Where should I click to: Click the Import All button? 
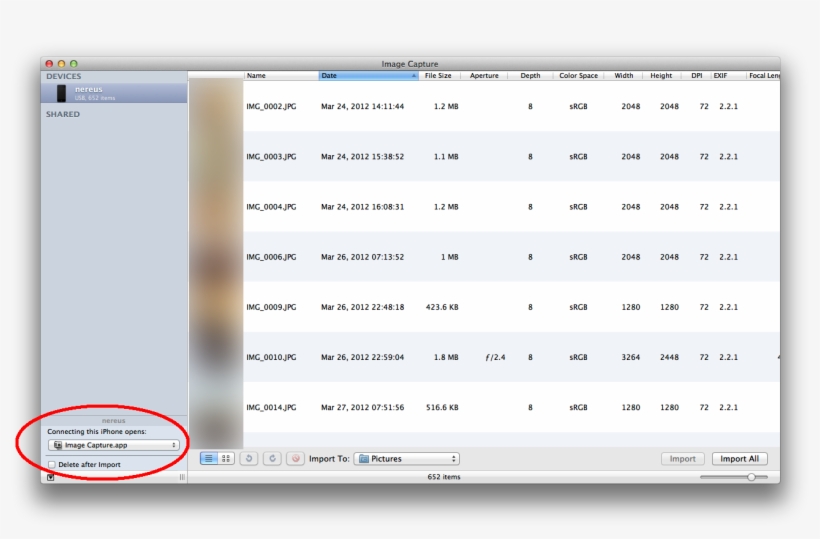[740, 459]
